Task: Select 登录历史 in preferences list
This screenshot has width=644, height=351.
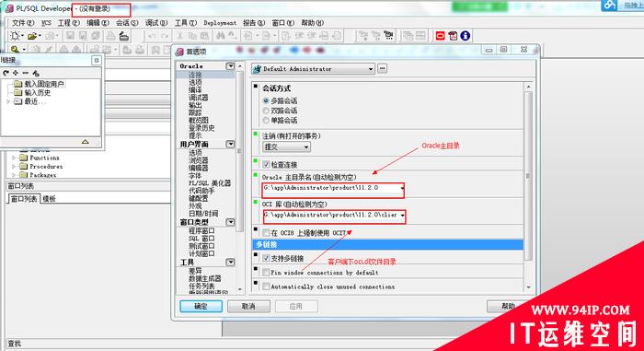Action: [x=201, y=128]
